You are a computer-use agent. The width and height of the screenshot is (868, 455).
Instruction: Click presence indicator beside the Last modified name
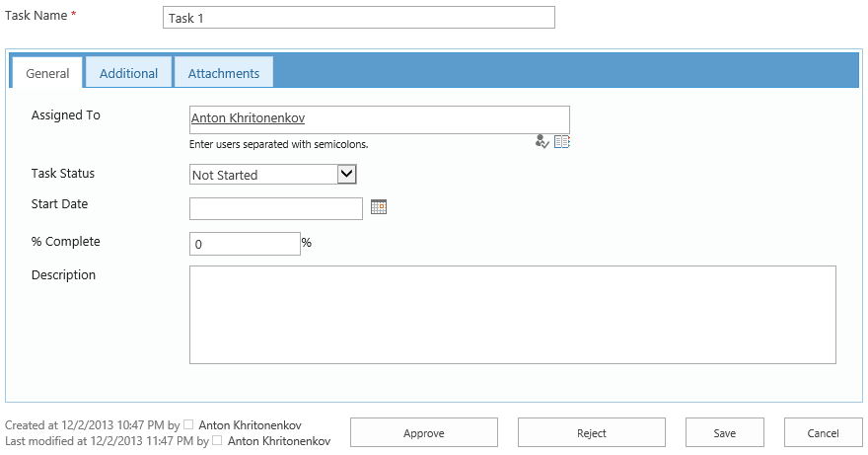(218, 441)
